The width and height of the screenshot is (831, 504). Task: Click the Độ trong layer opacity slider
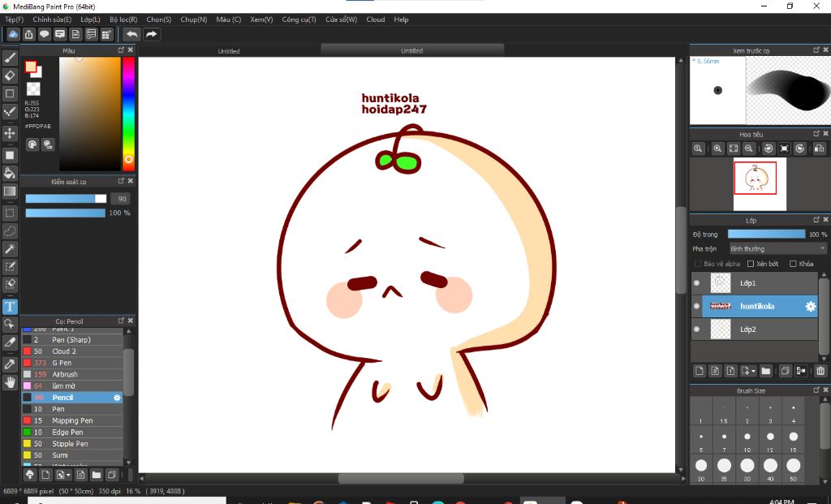pyautogui.click(x=766, y=235)
